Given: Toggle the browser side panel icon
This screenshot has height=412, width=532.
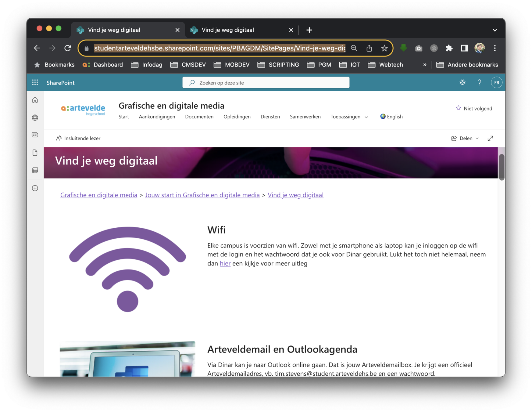Looking at the screenshot, I should pos(464,48).
